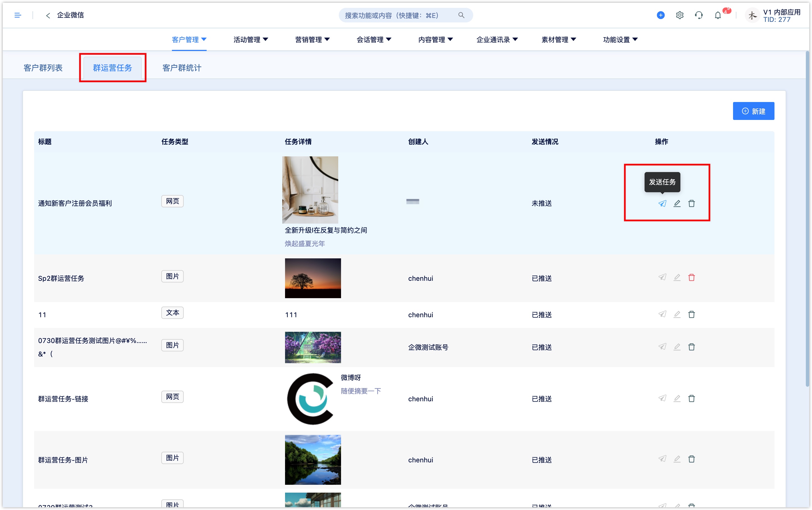Screen dimensions: 812x510
Task: Click the 焕起盛夏光年 subtitle text
Action: [x=305, y=244]
